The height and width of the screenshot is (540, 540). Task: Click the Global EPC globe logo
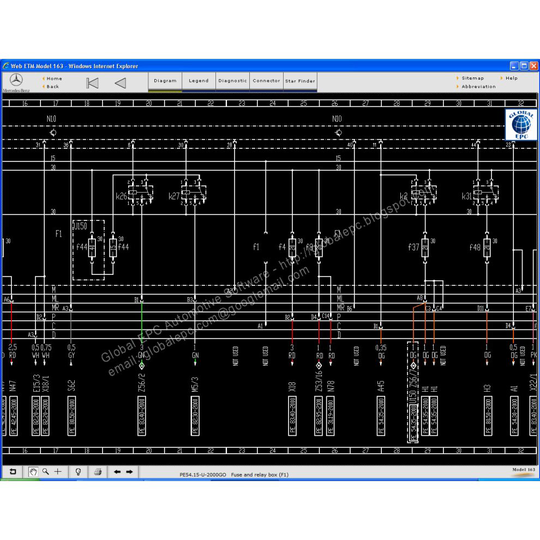click(521, 124)
